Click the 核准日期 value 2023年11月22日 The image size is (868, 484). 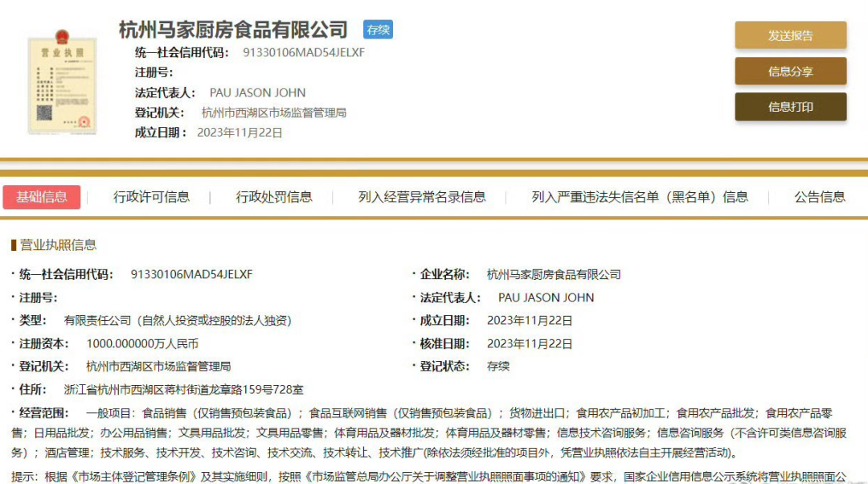[x=530, y=343]
